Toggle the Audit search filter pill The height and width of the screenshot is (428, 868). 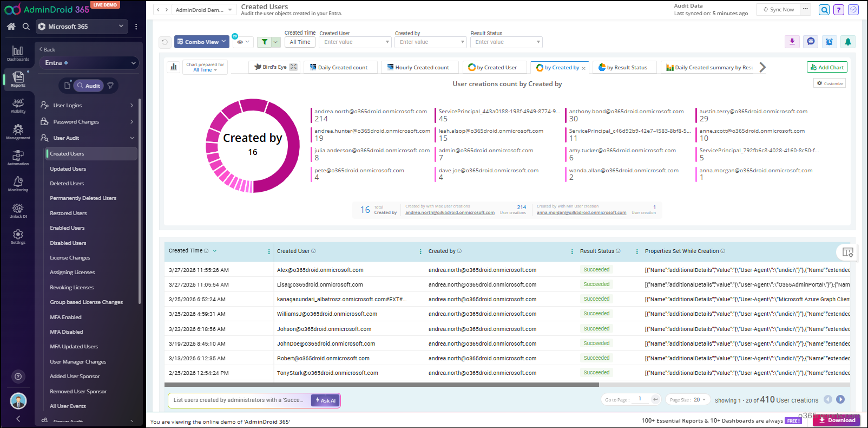pos(88,86)
